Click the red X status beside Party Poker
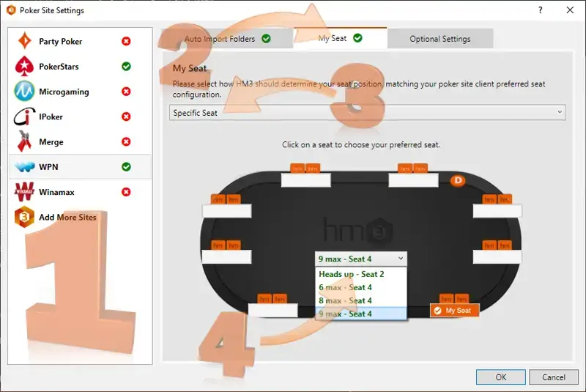 126,41
